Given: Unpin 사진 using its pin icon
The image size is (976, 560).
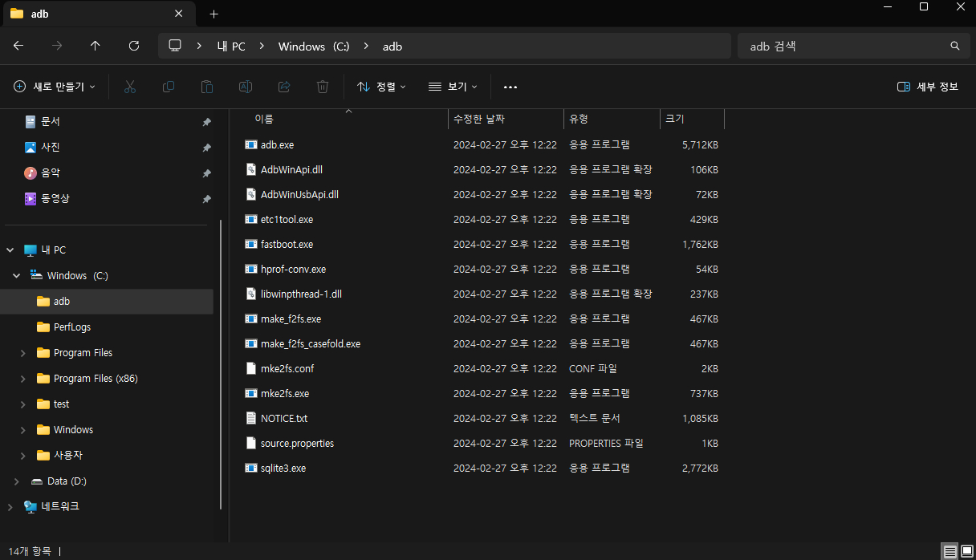Looking at the screenshot, I should pos(206,148).
